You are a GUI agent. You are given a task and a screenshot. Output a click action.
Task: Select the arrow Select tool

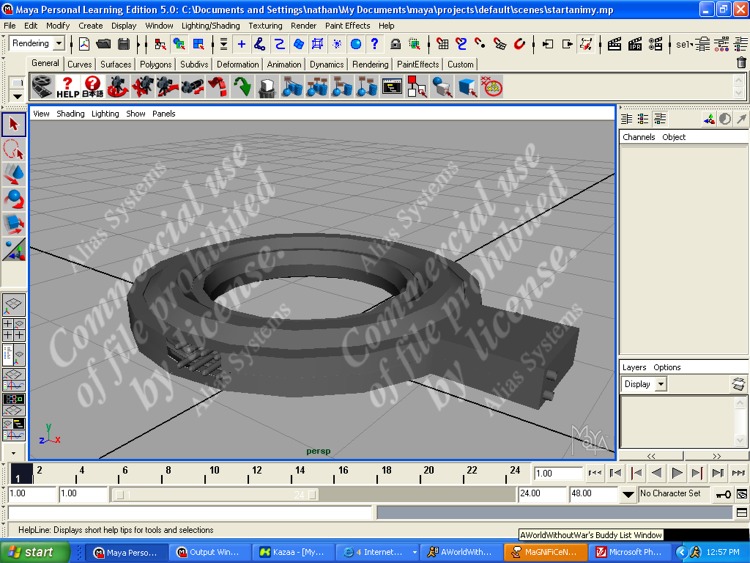pos(14,125)
